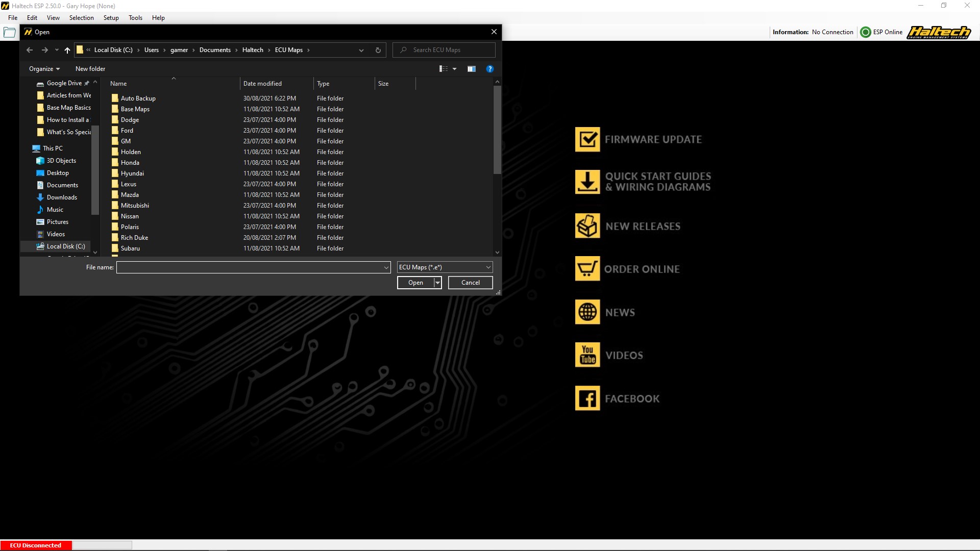Open the view options dropdown arrow

(454, 69)
